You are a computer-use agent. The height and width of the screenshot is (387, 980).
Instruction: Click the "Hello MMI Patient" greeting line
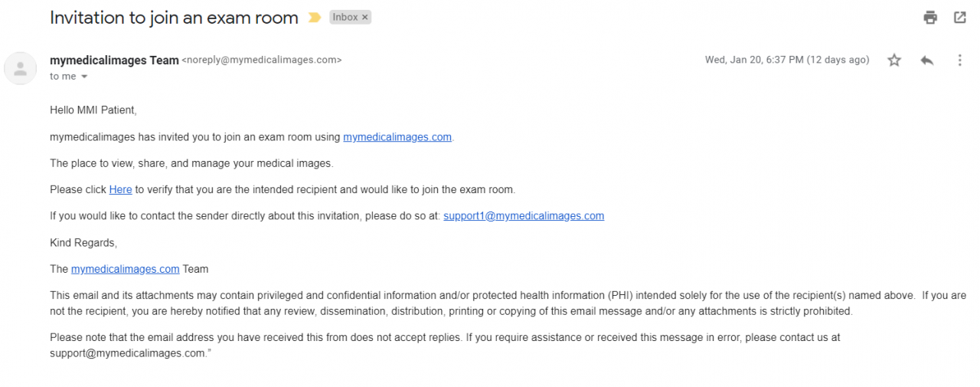click(93, 110)
